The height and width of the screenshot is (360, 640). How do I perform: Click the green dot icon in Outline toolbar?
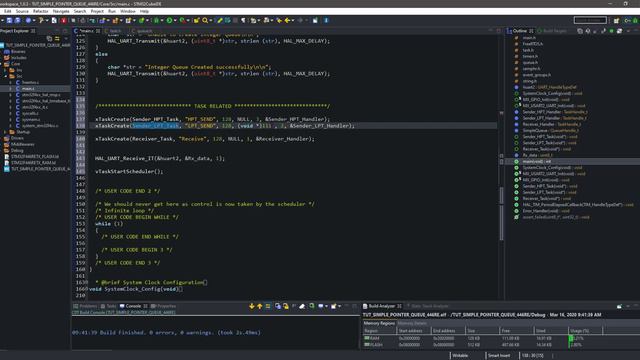pos(611,31)
